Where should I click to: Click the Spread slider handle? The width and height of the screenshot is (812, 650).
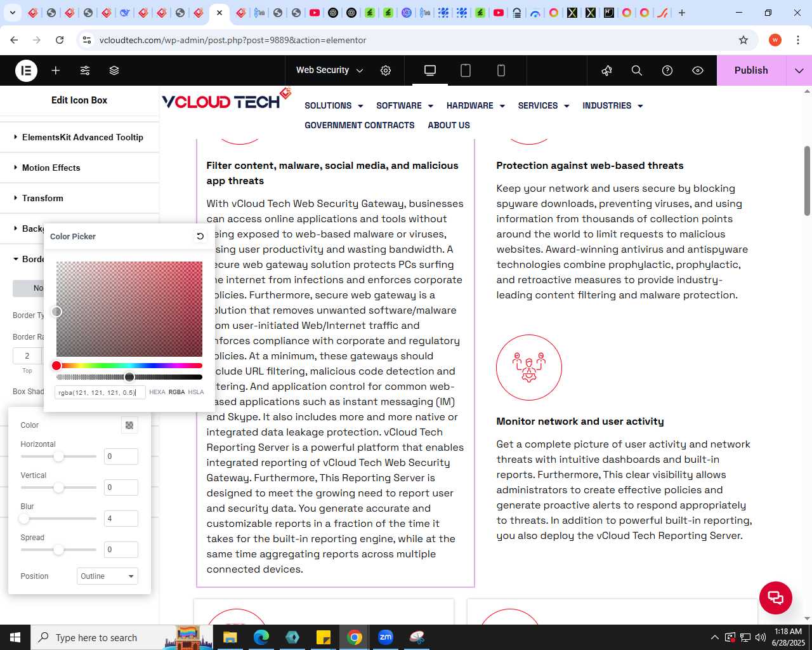(x=58, y=550)
